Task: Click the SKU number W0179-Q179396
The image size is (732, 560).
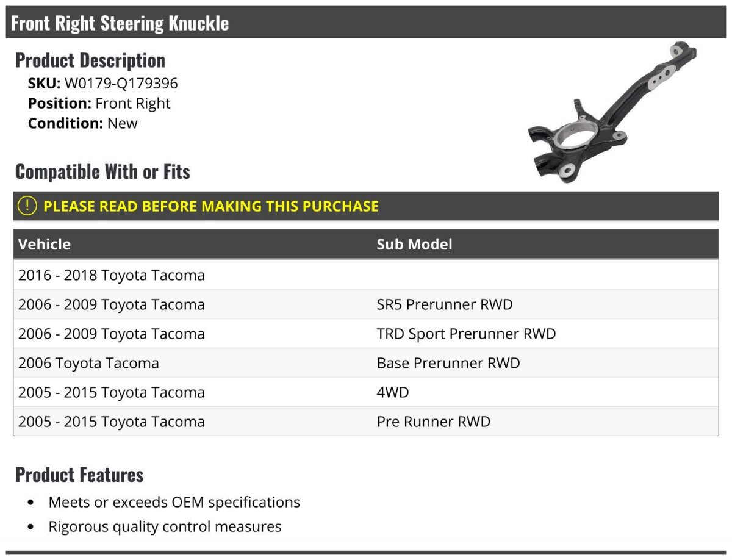Action: (121, 84)
